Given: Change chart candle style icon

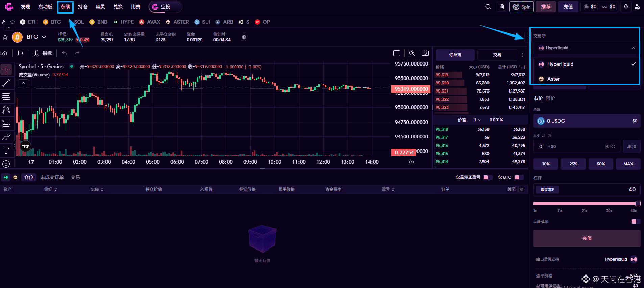Looking at the screenshot, I should 20,53.
